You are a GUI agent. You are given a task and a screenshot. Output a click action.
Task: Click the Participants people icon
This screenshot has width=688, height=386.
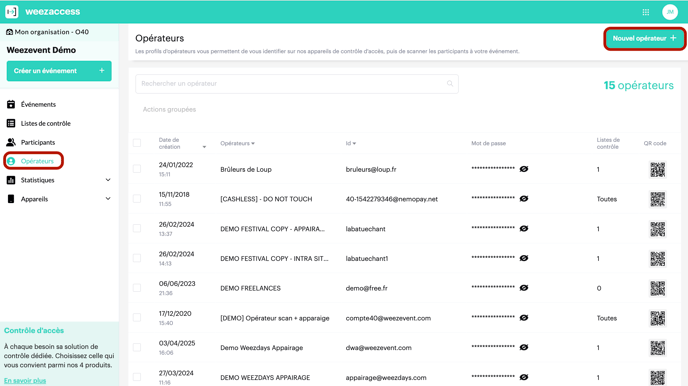pyautogui.click(x=11, y=142)
